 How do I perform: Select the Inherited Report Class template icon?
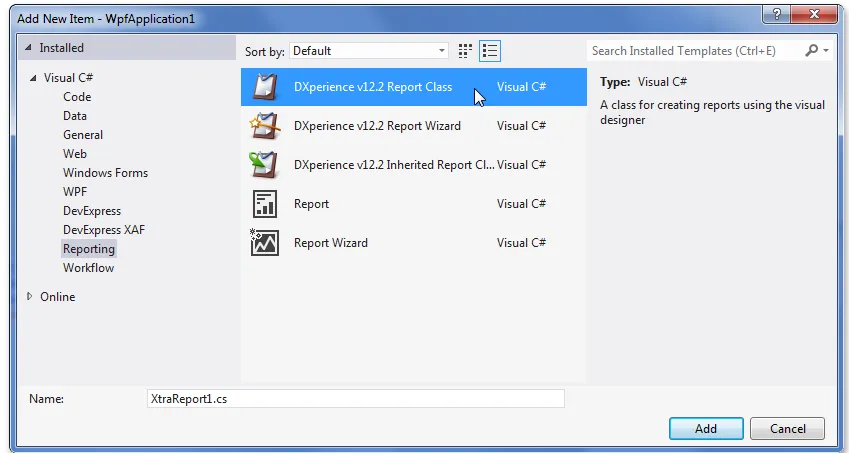265,165
